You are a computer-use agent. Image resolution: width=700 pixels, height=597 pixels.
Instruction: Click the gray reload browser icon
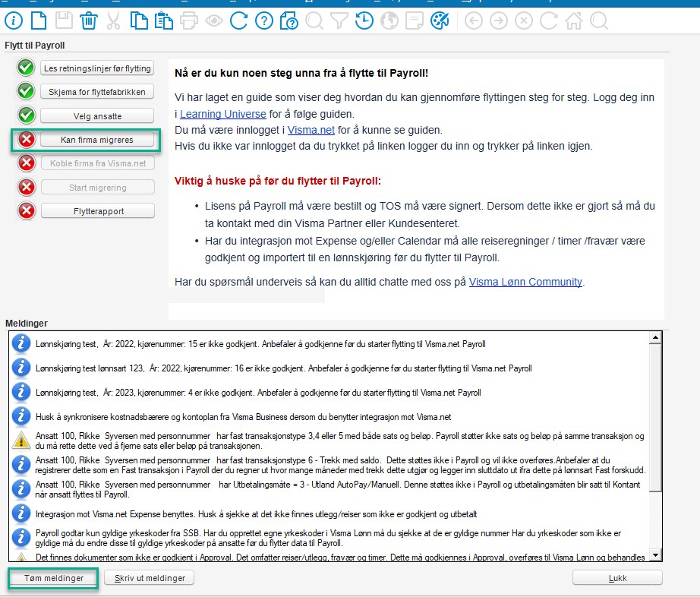pyautogui.click(x=548, y=21)
